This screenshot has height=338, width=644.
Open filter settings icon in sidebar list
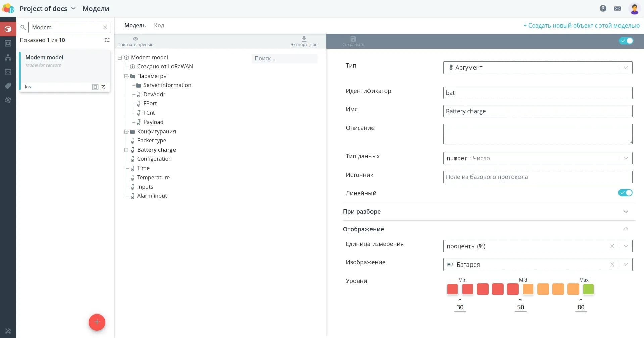tap(107, 40)
